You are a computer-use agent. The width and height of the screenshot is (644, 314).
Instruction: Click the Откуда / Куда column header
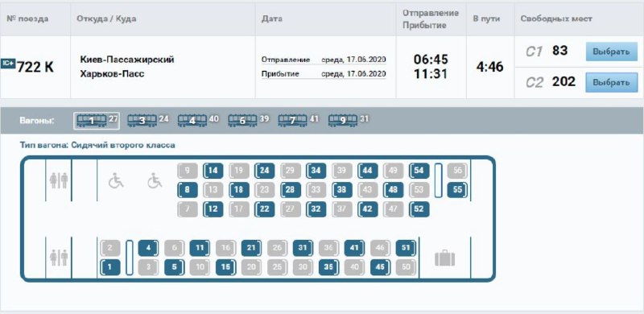106,19
